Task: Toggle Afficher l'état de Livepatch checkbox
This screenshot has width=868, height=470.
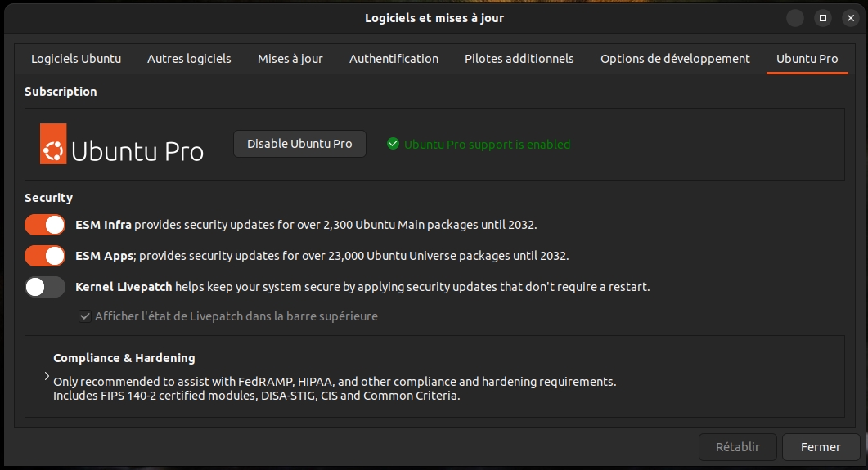Action: 85,316
